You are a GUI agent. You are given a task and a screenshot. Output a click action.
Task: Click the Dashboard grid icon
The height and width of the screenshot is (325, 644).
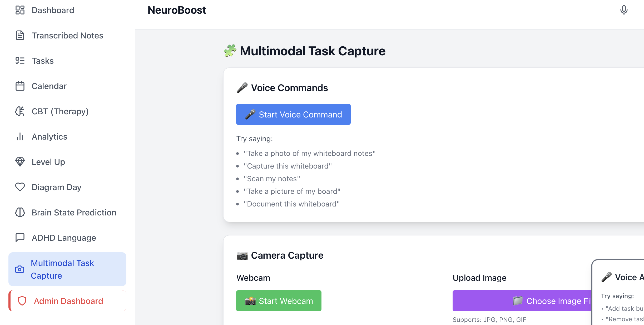click(20, 10)
